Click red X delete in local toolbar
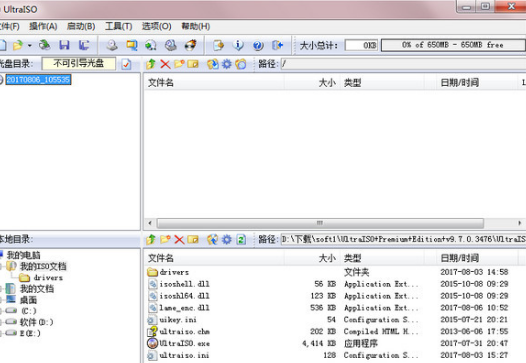526x363 pixels. tap(179, 240)
